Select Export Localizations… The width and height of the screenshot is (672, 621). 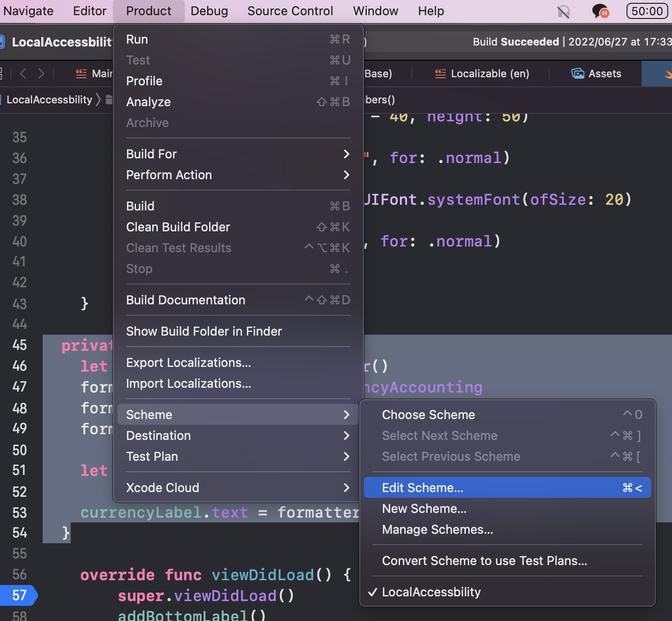point(238,363)
